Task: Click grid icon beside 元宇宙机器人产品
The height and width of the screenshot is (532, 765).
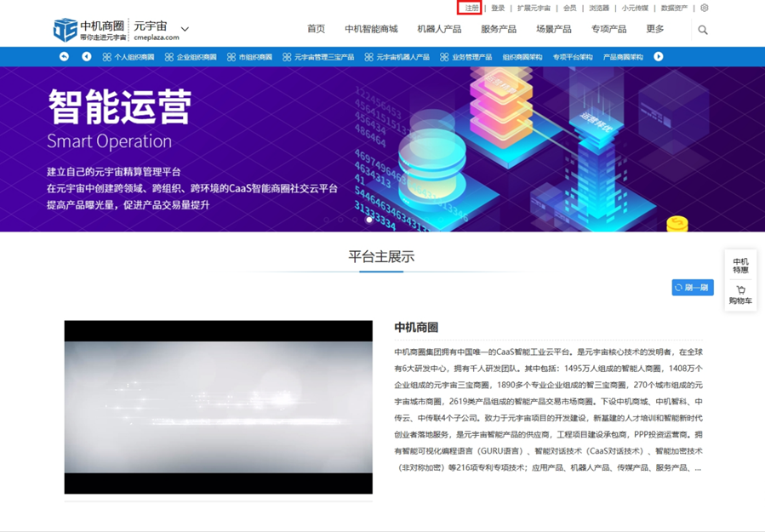Action: 368,57
